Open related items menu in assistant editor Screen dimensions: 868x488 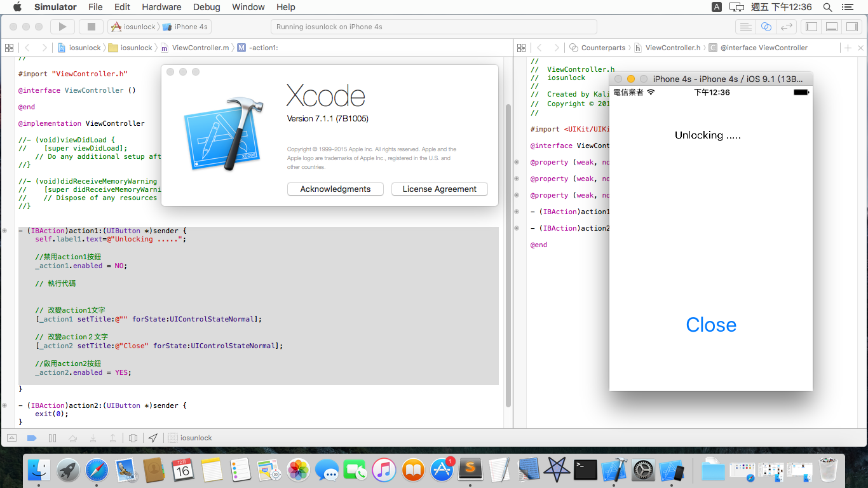coord(522,48)
